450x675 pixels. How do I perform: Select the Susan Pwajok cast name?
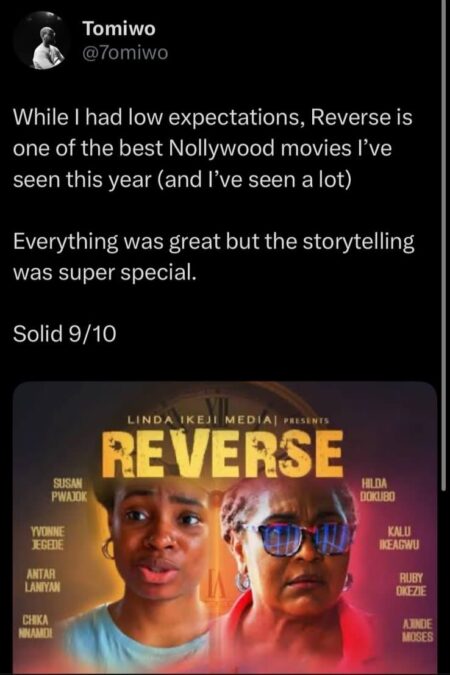[x=69, y=489]
